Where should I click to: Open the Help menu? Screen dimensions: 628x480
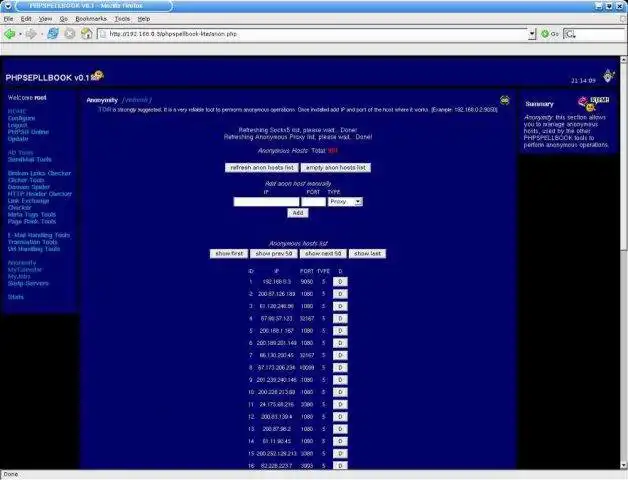point(144,19)
